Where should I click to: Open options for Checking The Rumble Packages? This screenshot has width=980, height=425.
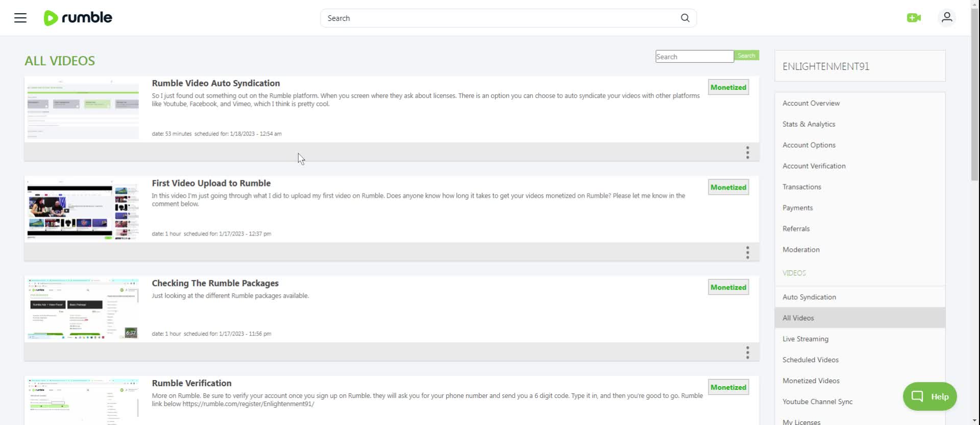[x=747, y=352]
